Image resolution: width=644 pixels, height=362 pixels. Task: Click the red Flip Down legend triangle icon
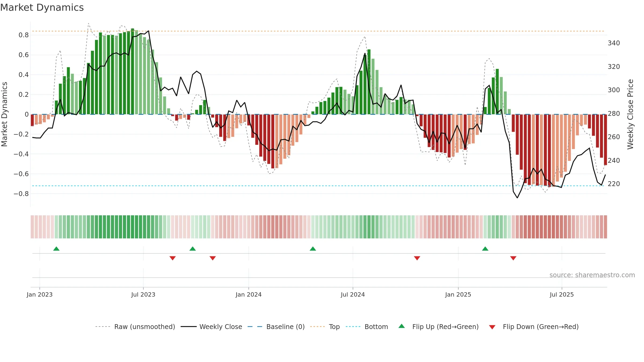(x=492, y=327)
